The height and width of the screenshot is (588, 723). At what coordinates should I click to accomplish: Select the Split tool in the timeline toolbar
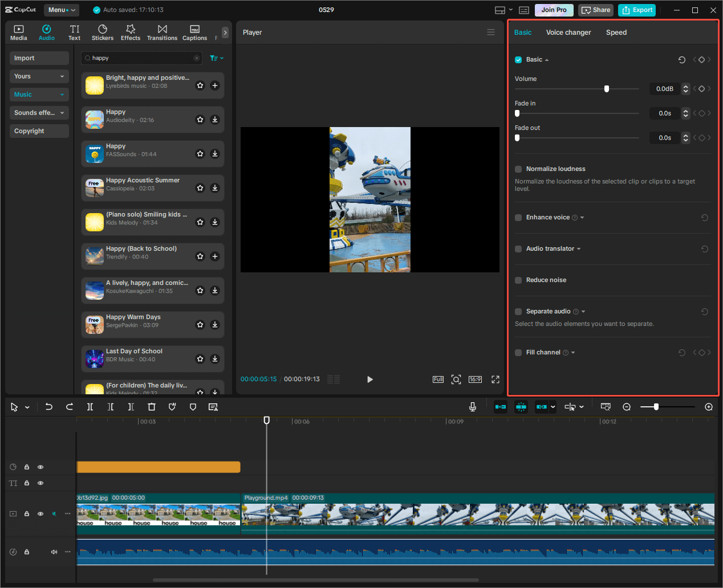click(90, 407)
